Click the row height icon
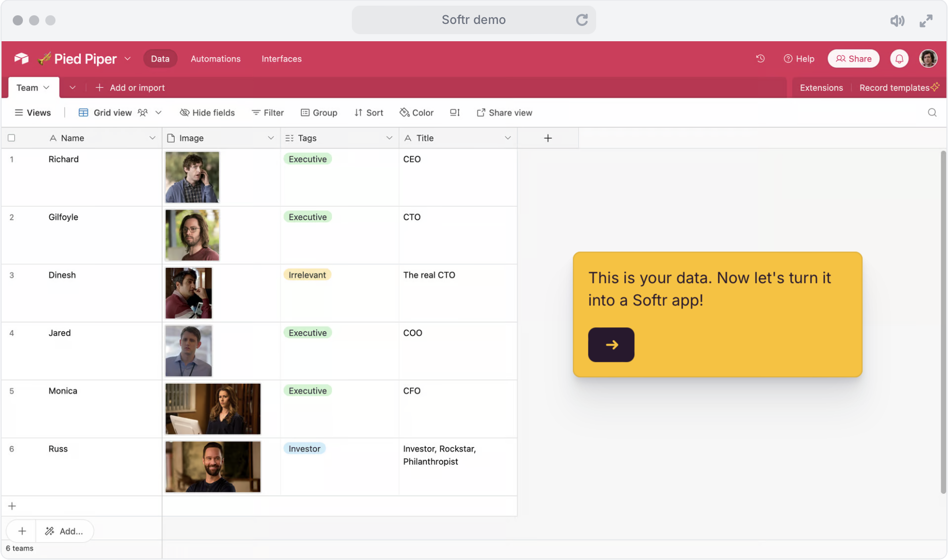This screenshot has width=948, height=560. [455, 113]
